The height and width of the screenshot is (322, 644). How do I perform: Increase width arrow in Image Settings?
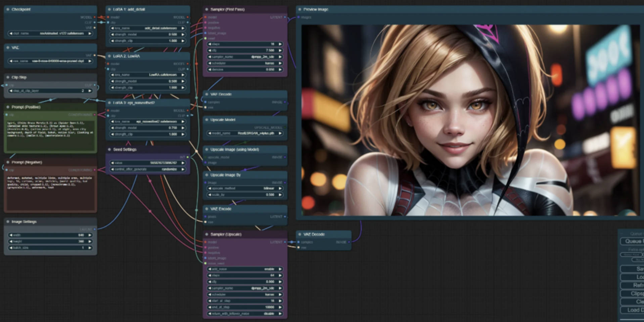[90, 235]
